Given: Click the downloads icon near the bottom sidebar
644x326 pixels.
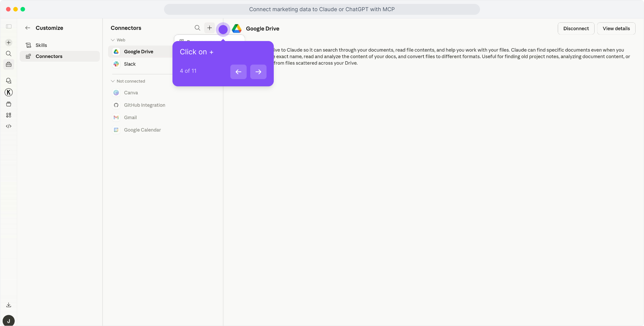Looking at the screenshot, I should pyautogui.click(x=8, y=305).
